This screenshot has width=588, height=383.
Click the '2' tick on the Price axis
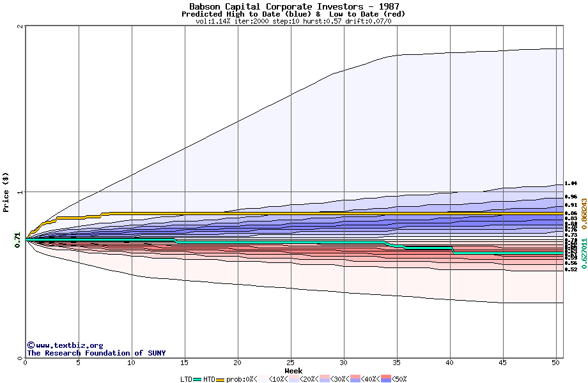[x=20, y=26]
